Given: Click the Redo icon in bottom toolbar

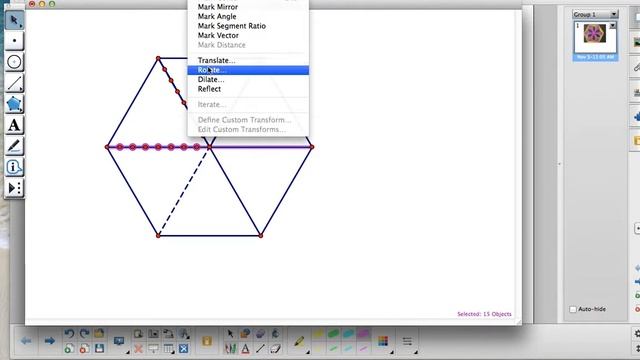Looking at the screenshot, I should tap(84, 333).
